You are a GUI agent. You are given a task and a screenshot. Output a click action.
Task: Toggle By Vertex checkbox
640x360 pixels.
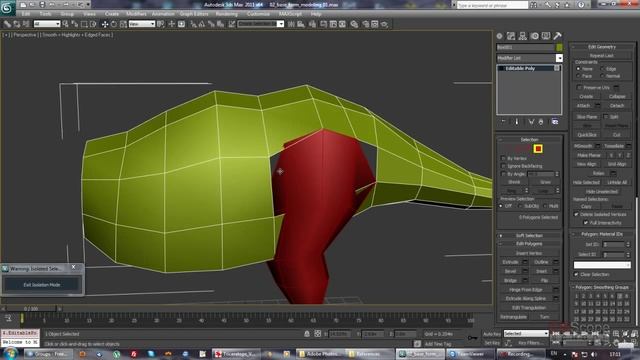[503, 158]
